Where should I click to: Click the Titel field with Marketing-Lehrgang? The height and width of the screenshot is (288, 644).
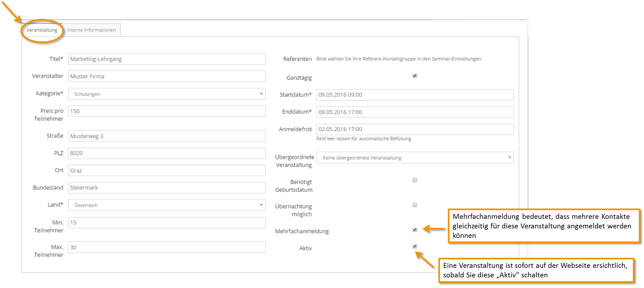click(x=167, y=59)
